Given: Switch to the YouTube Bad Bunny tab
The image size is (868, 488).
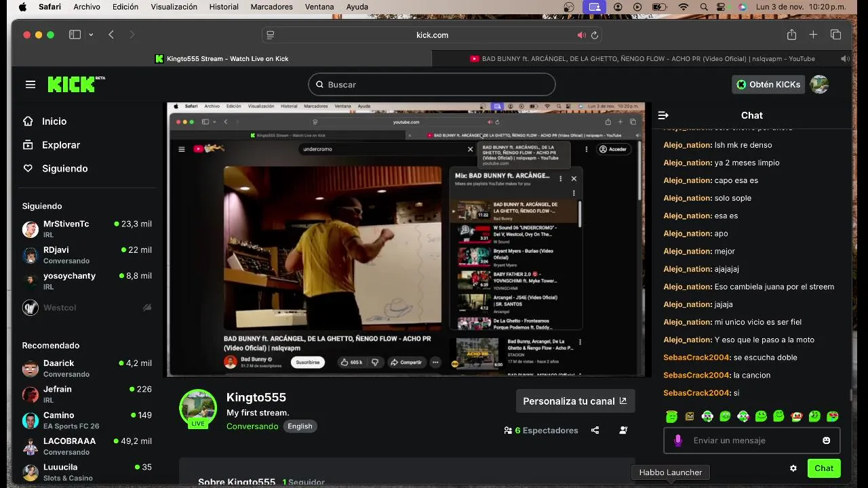Looking at the screenshot, I should coord(642,59).
